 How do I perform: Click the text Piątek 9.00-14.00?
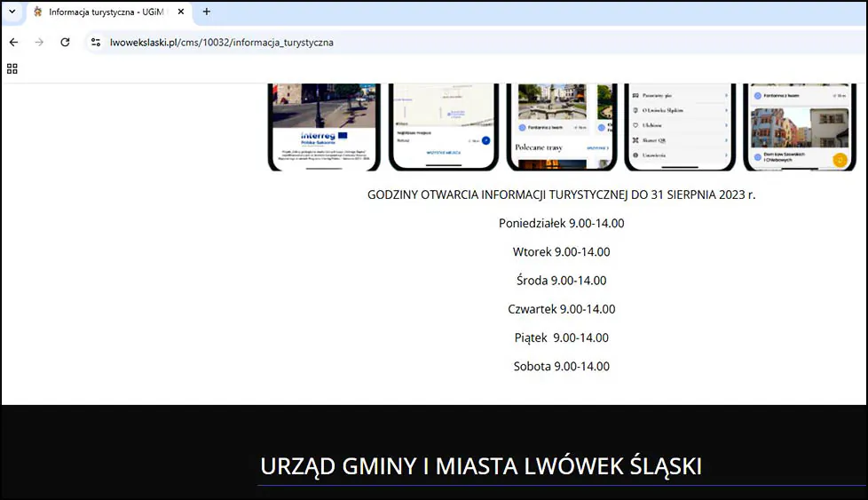pos(561,337)
